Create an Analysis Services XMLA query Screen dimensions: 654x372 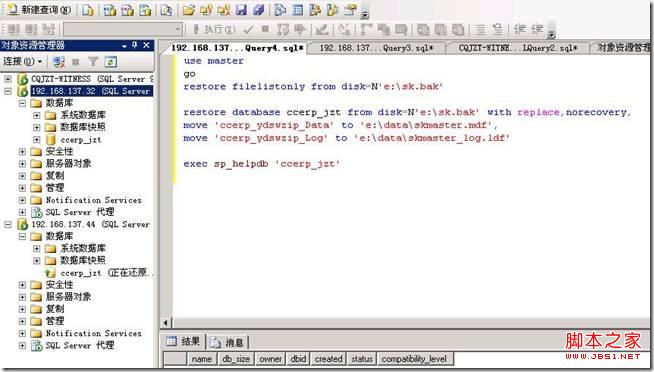[145, 10]
